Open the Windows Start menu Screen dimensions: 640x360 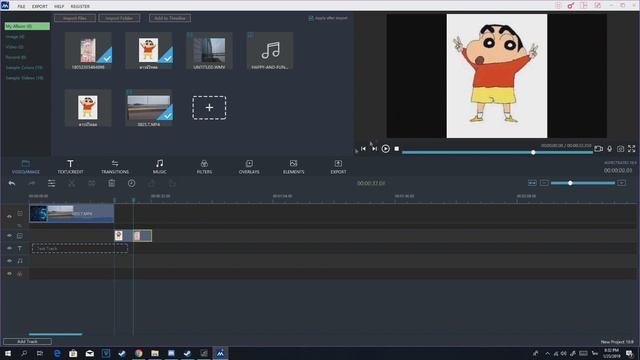pos(7,353)
